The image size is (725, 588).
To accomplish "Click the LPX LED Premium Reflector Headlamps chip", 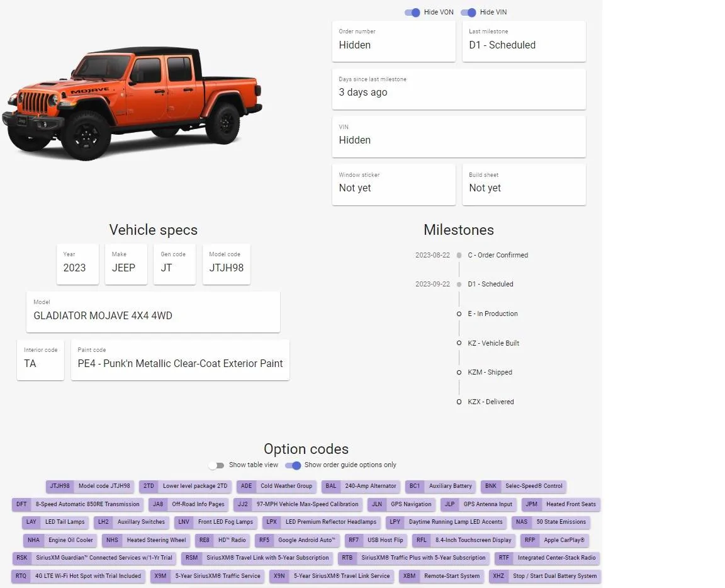I will coord(322,522).
